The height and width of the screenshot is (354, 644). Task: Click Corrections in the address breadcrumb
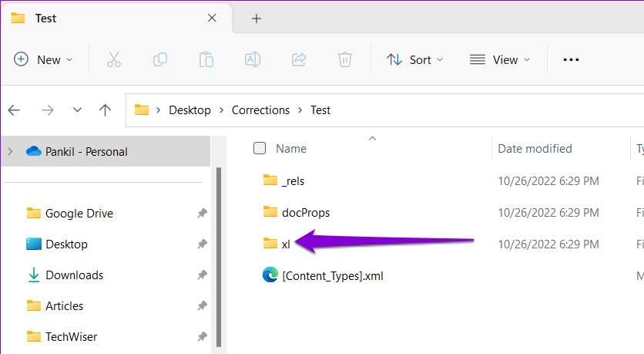(x=260, y=110)
